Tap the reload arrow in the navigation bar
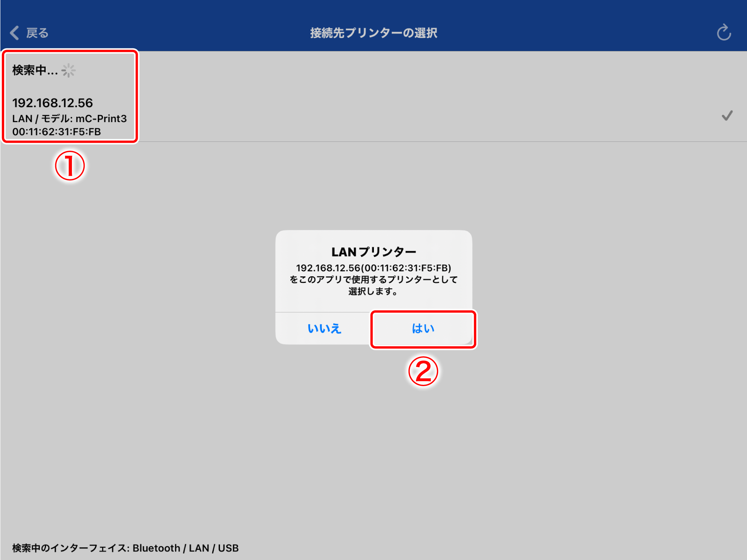This screenshot has width=747, height=560. pos(724,32)
